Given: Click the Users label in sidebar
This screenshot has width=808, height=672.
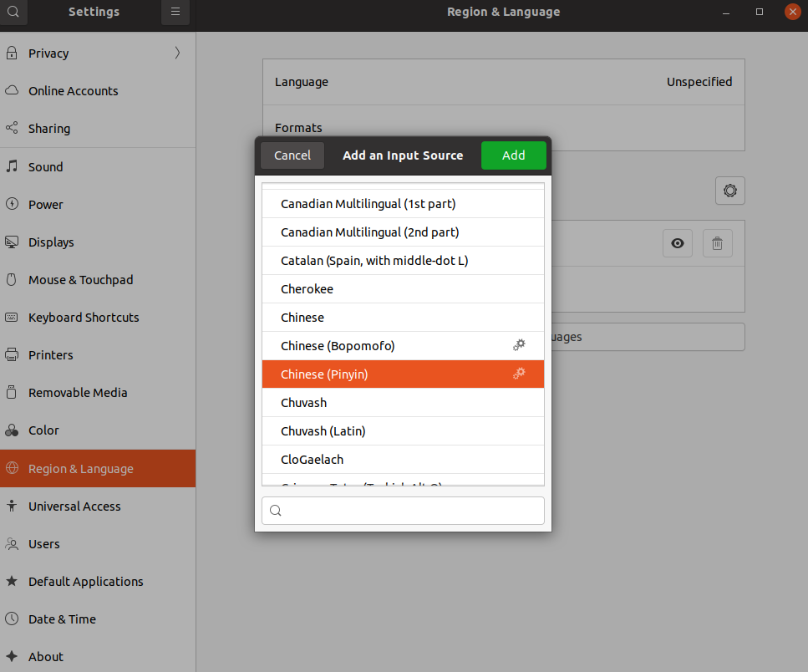Looking at the screenshot, I should pyautogui.click(x=43, y=543).
